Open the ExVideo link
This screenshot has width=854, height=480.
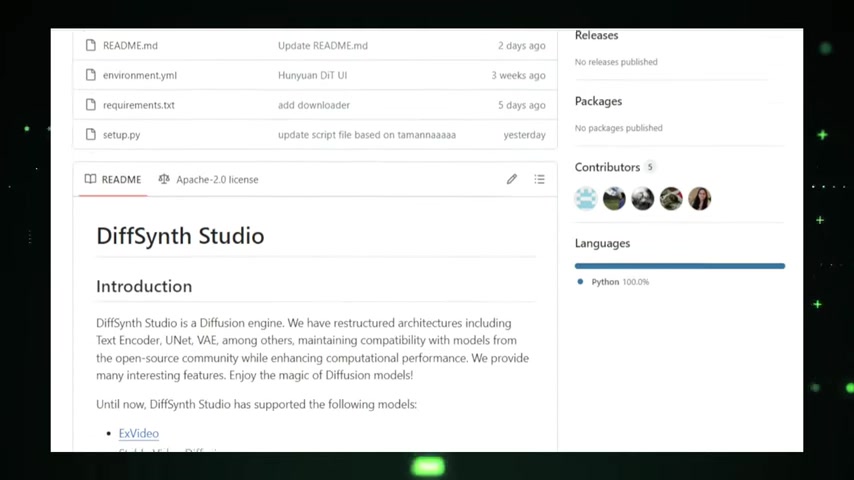pyautogui.click(x=139, y=433)
